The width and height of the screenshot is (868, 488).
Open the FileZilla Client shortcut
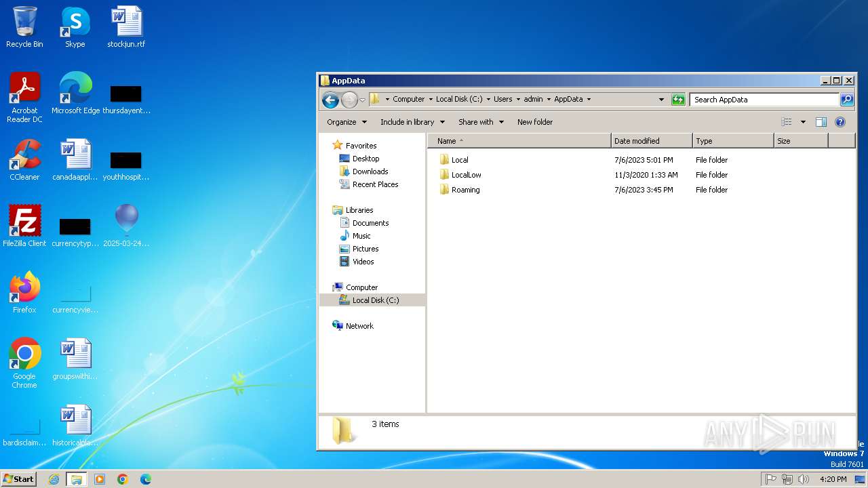[x=24, y=226]
